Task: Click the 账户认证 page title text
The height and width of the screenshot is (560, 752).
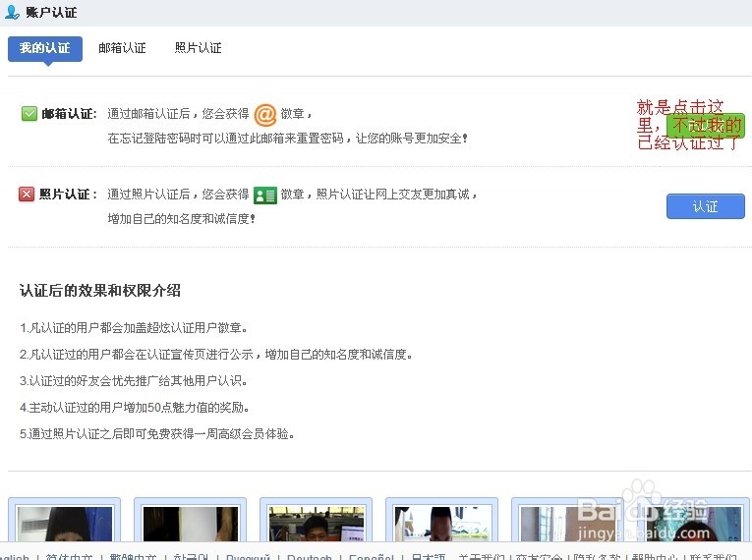Action: (x=51, y=13)
